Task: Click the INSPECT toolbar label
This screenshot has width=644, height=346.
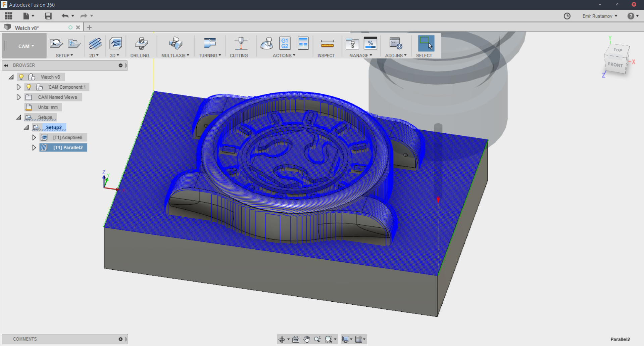Action: tap(326, 55)
